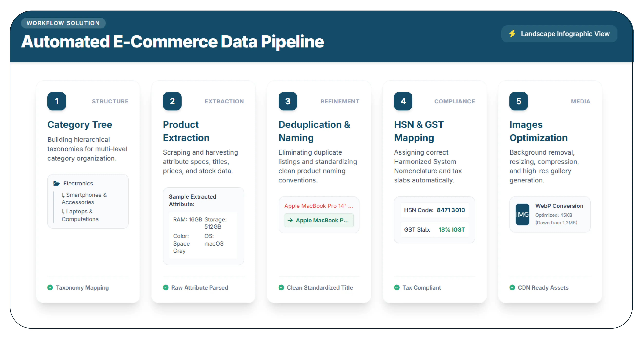This screenshot has width=644, height=339.
Task: Click the Automated E-Commerce Data Pipeline title
Action: pos(173,41)
